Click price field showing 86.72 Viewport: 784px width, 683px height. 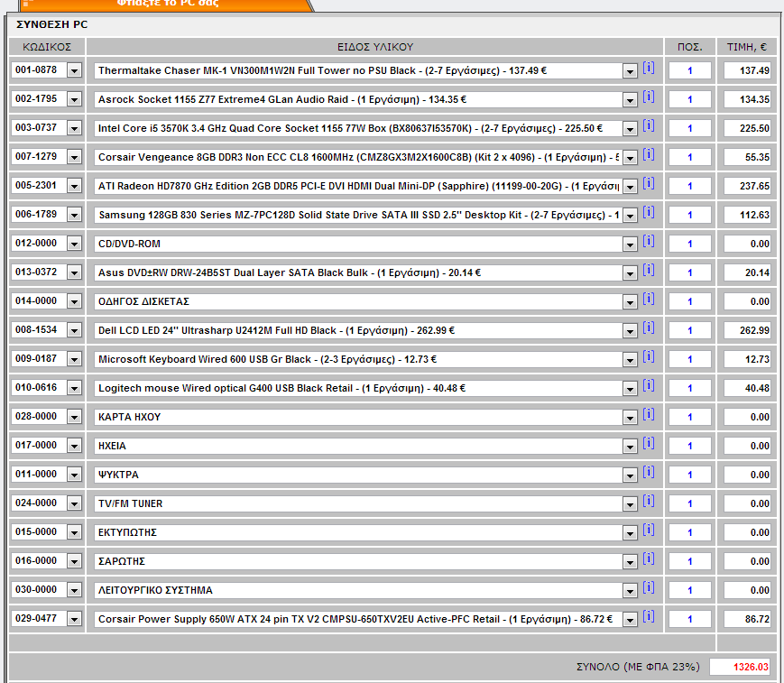pos(747,619)
